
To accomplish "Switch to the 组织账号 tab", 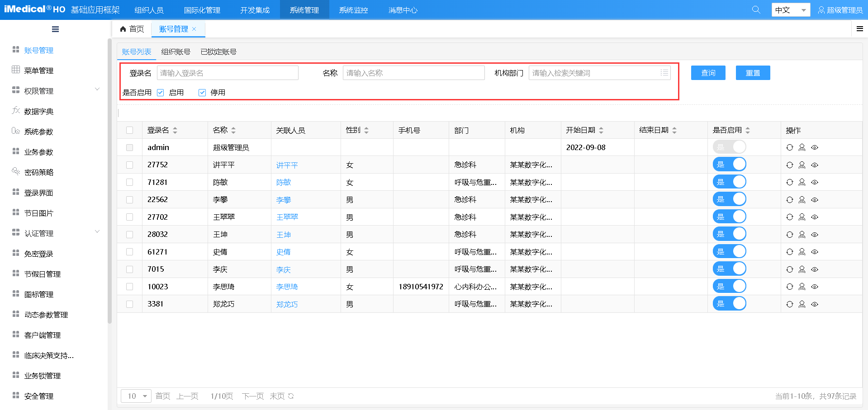I will pos(175,52).
